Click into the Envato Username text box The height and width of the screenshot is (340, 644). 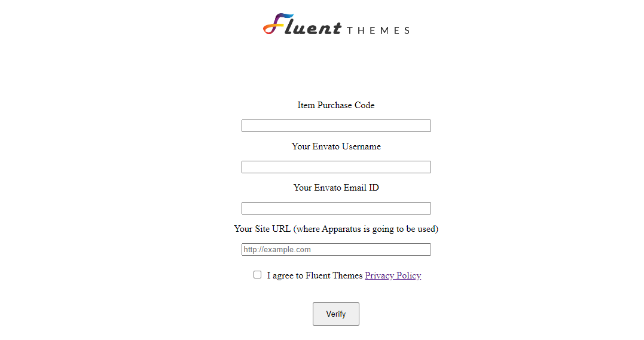(x=336, y=167)
